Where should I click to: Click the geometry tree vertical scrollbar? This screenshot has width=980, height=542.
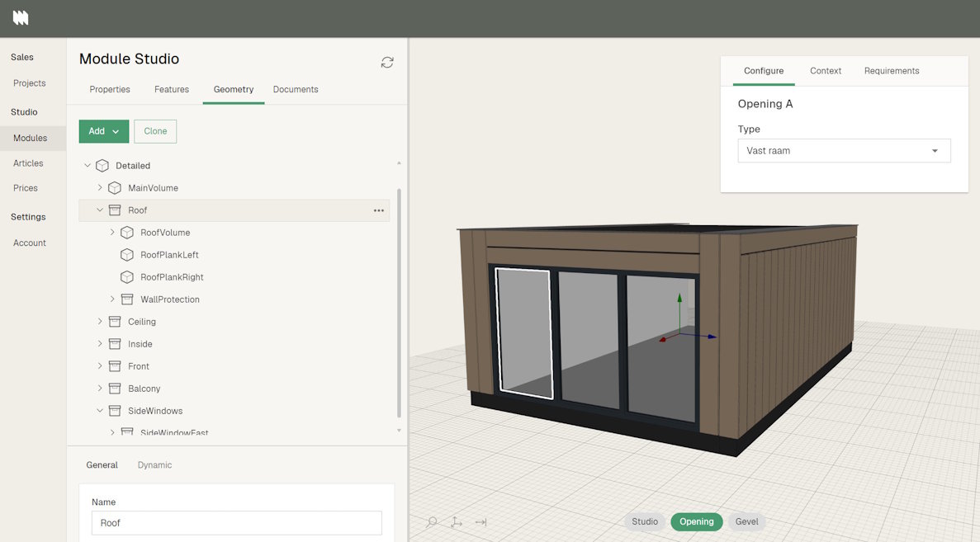[400, 301]
